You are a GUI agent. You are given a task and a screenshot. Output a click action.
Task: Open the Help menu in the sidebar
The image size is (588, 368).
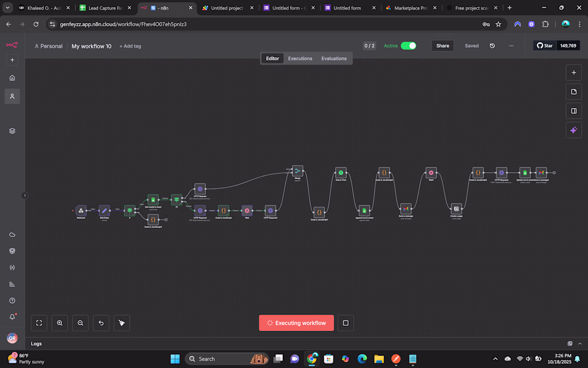12,301
